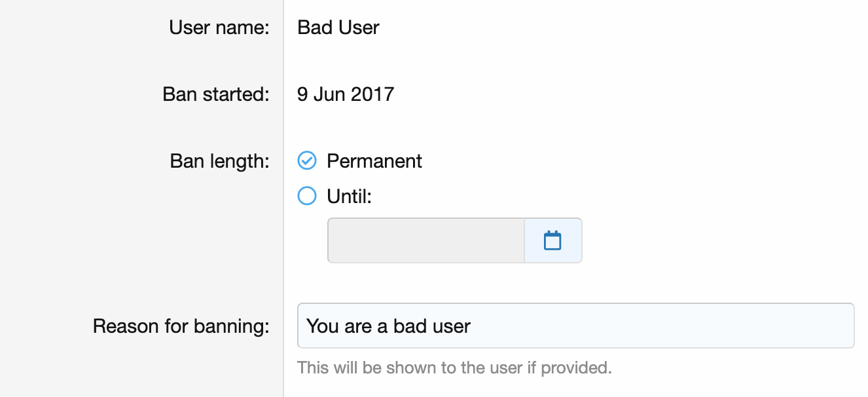Click the Permanent option label text
The height and width of the screenshot is (397, 868).
point(374,161)
